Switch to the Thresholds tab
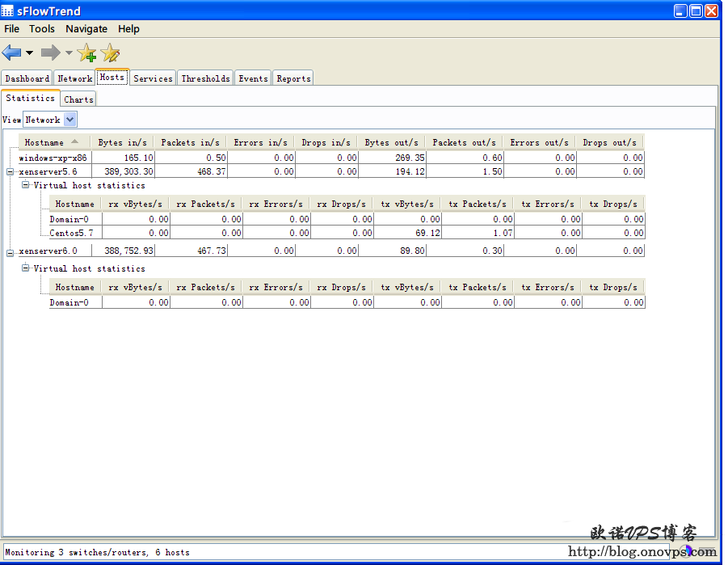 pyautogui.click(x=205, y=78)
